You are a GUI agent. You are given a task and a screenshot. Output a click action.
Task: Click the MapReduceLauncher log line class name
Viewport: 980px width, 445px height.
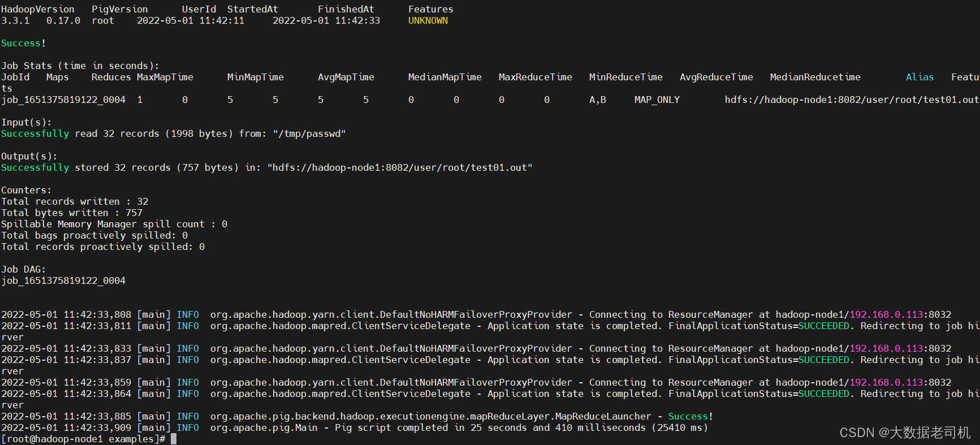(431, 416)
